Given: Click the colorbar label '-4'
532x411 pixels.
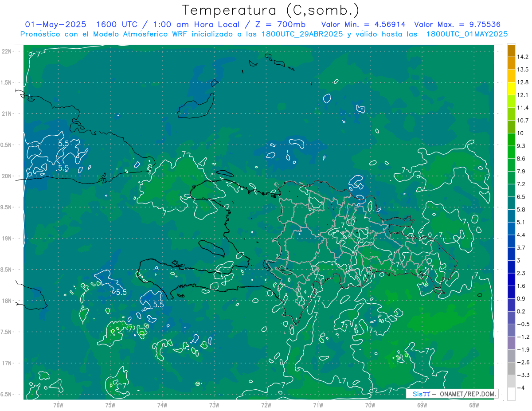Looking at the screenshot, I should coord(521,388).
